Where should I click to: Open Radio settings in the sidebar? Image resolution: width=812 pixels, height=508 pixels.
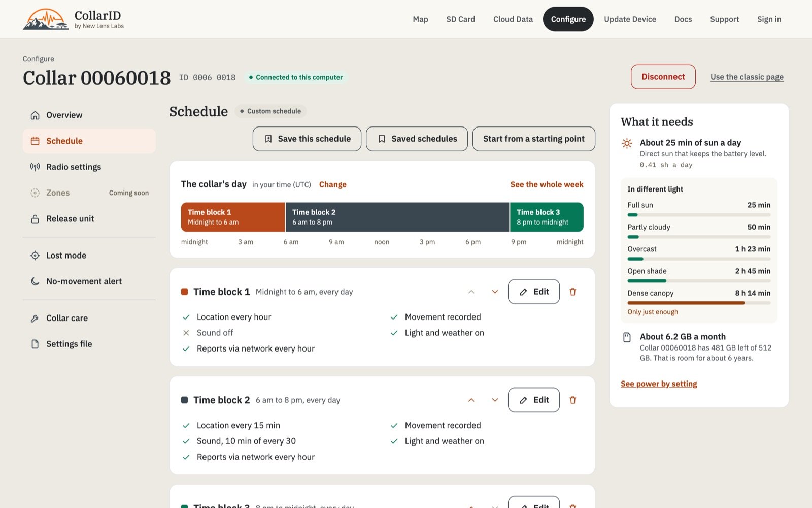pyautogui.click(x=89, y=167)
